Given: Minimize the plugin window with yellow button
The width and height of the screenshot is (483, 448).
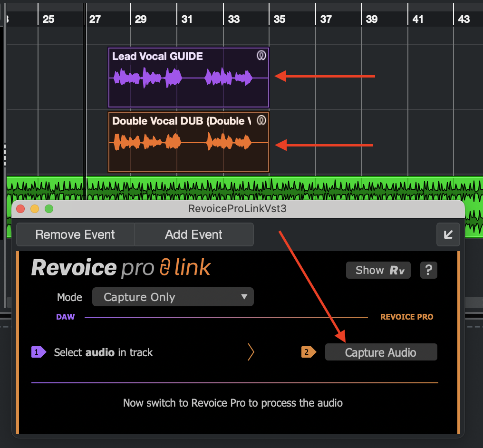Looking at the screenshot, I should [35, 209].
